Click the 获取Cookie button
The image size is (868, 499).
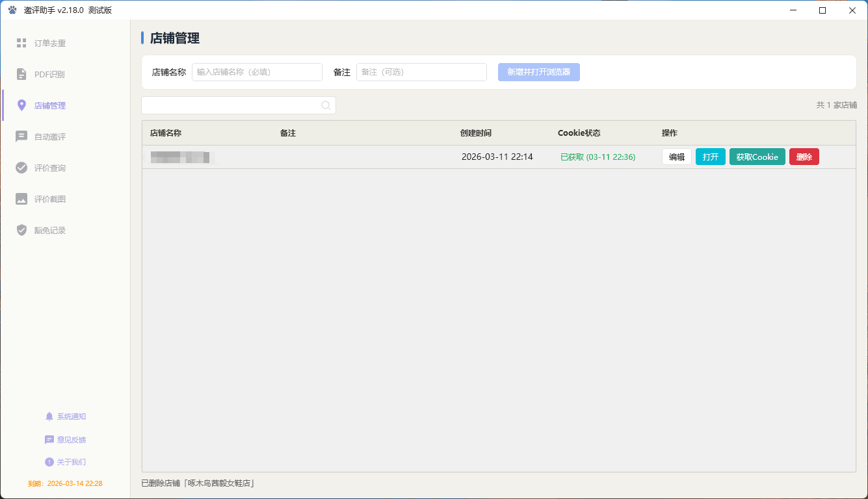point(757,157)
